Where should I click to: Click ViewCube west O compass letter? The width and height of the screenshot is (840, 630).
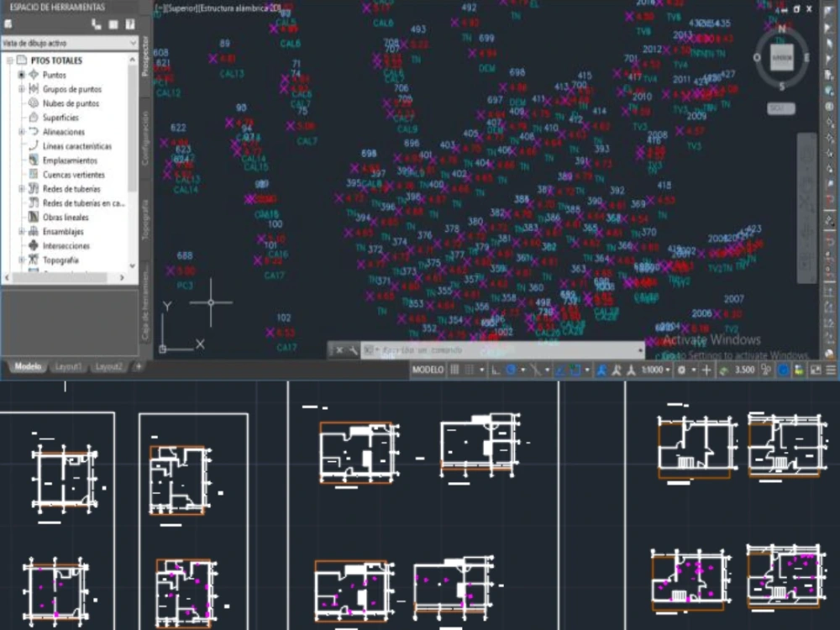757,57
